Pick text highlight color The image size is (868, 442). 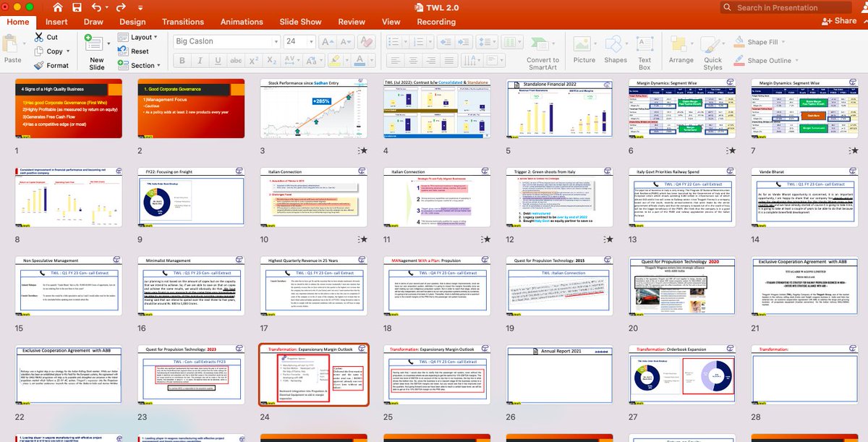[x=334, y=61]
